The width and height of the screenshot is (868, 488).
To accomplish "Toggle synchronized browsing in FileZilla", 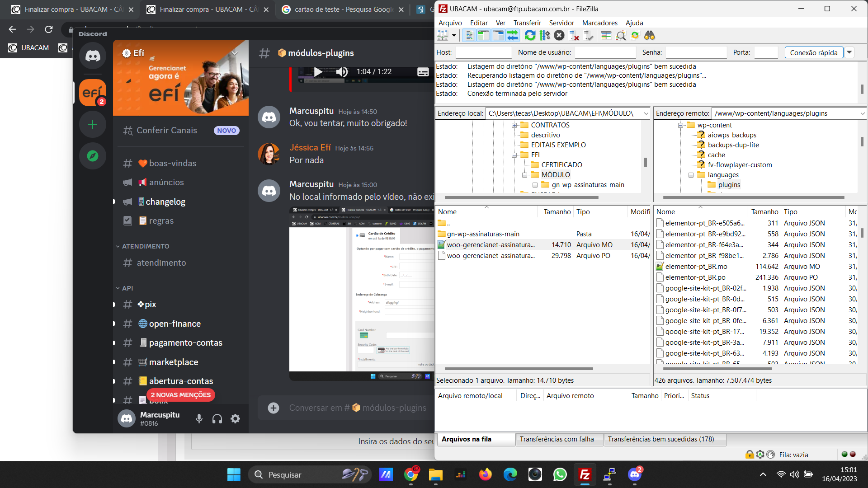I will coord(635,35).
